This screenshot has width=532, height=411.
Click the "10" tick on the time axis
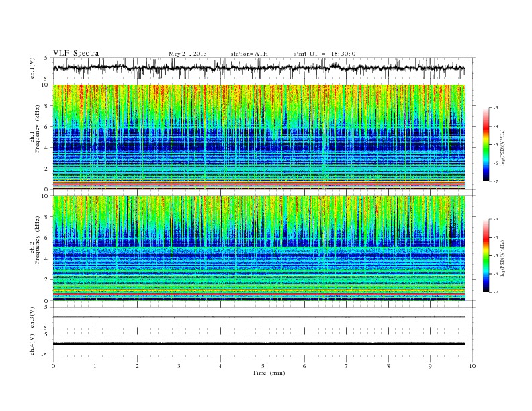[x=472, y=366]
